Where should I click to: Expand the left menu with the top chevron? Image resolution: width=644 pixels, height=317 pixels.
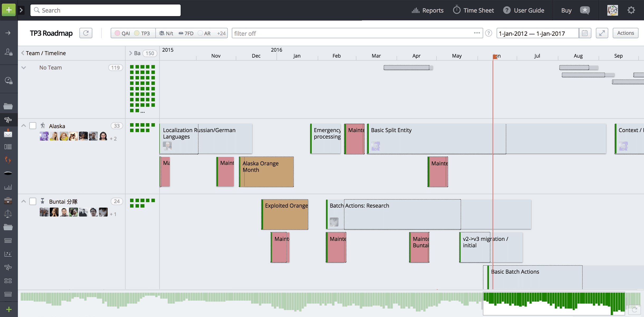[x=21, y=10]
